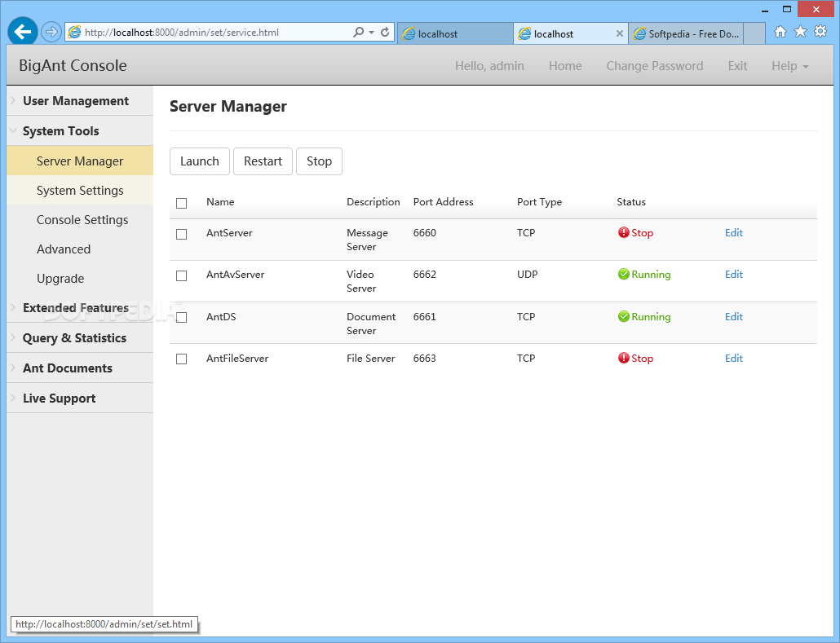
Task: Click the Restart button
Action: [x=263, y=161]
